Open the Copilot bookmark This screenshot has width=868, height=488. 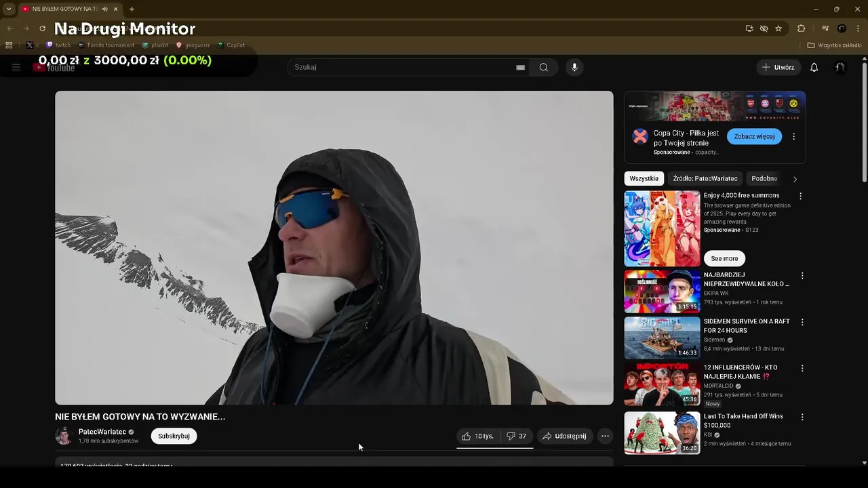[231, 45]
